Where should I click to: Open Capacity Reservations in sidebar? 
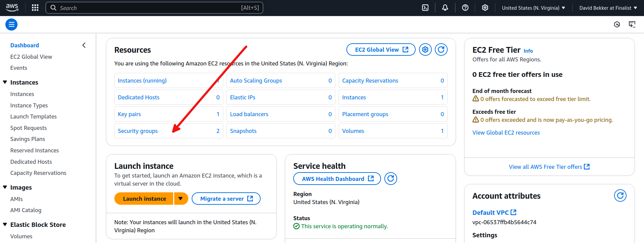tap(38, 173)
